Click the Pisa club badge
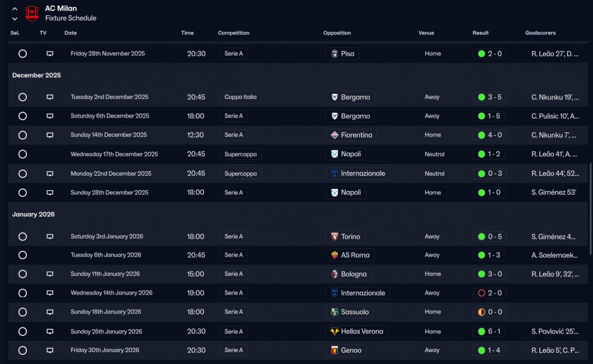 coord(334,54)
